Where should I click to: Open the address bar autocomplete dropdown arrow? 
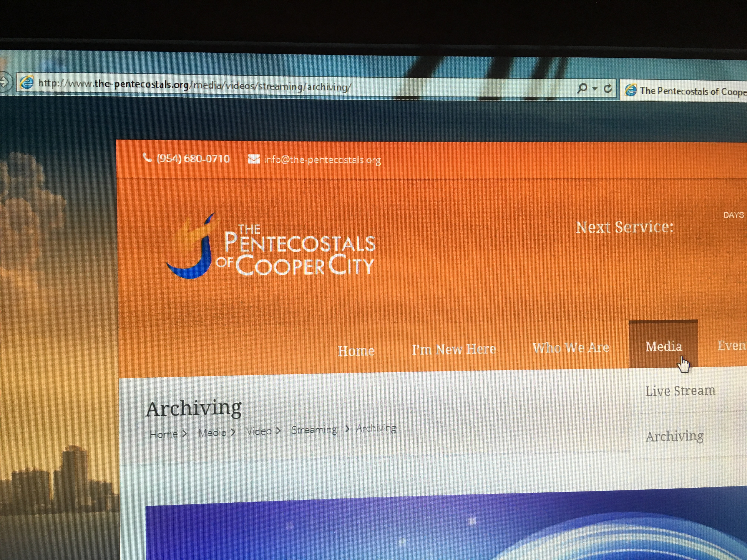595,89
